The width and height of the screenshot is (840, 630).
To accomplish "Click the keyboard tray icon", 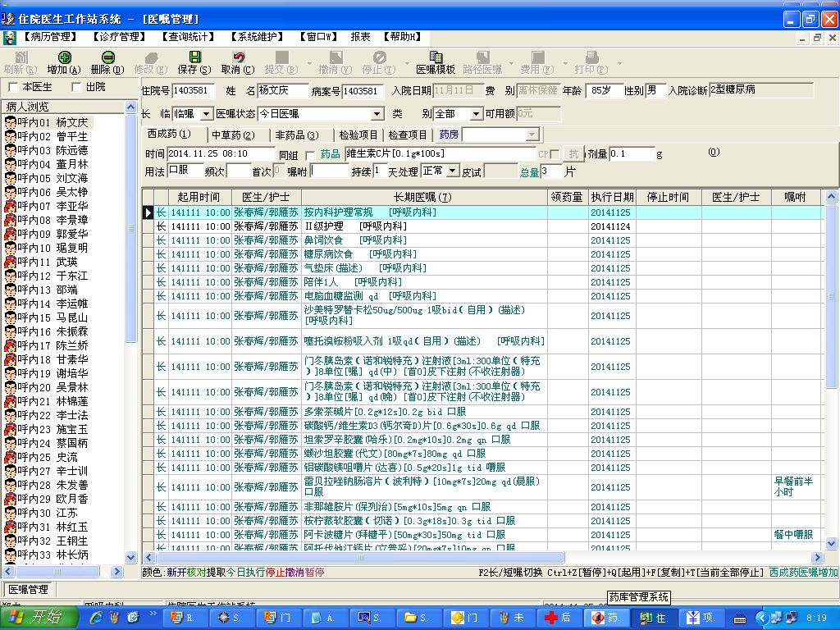I will pos(740,619).
